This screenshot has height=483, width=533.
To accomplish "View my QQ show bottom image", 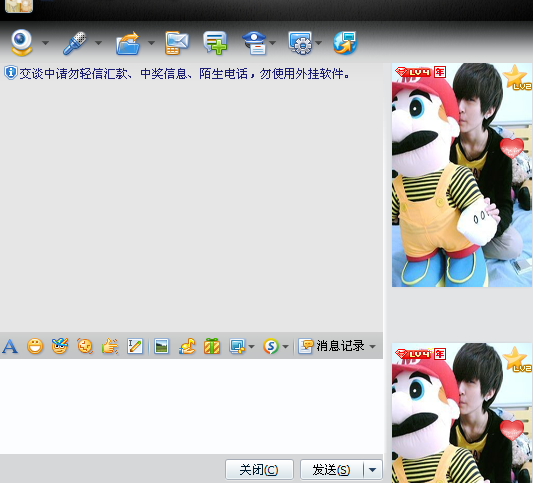I will point(462,413).
